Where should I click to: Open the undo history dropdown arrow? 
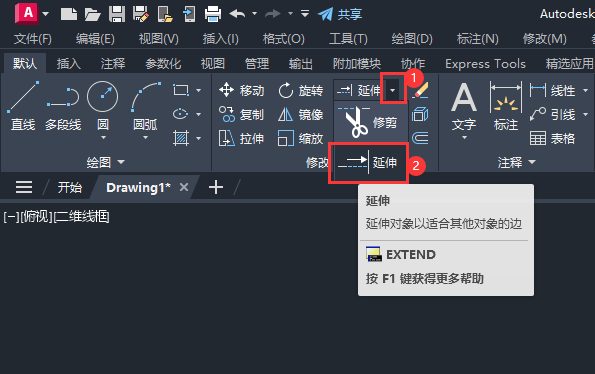pos(255,14)
